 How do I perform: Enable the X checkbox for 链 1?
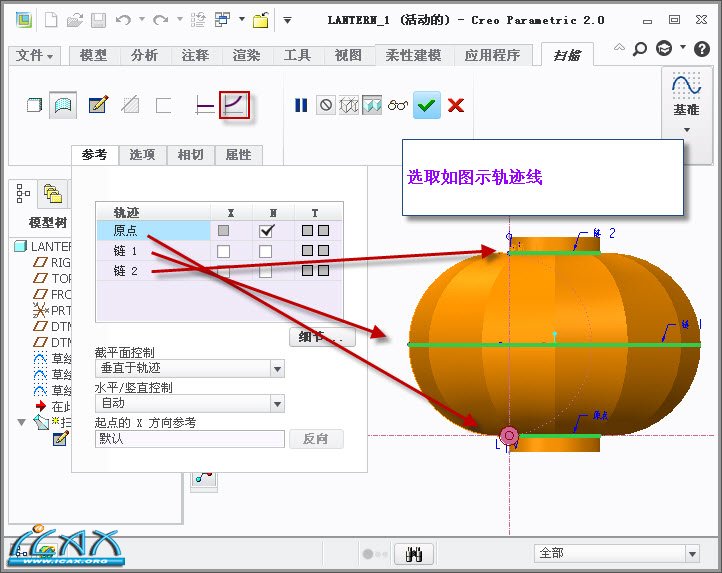pyautogui.click(x=223, y=251)
